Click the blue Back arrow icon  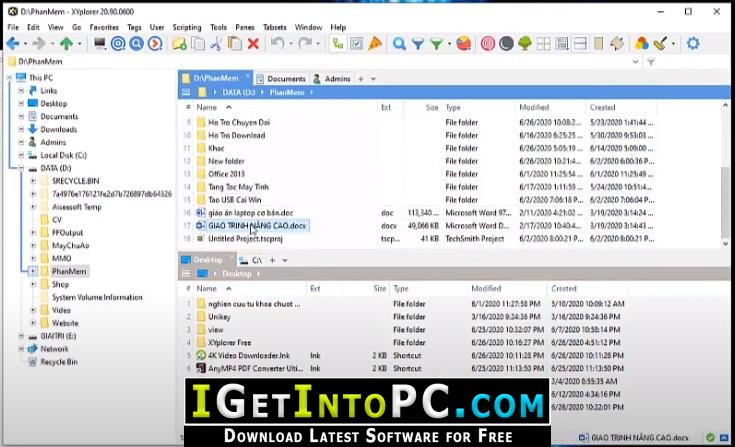point(13,44)
